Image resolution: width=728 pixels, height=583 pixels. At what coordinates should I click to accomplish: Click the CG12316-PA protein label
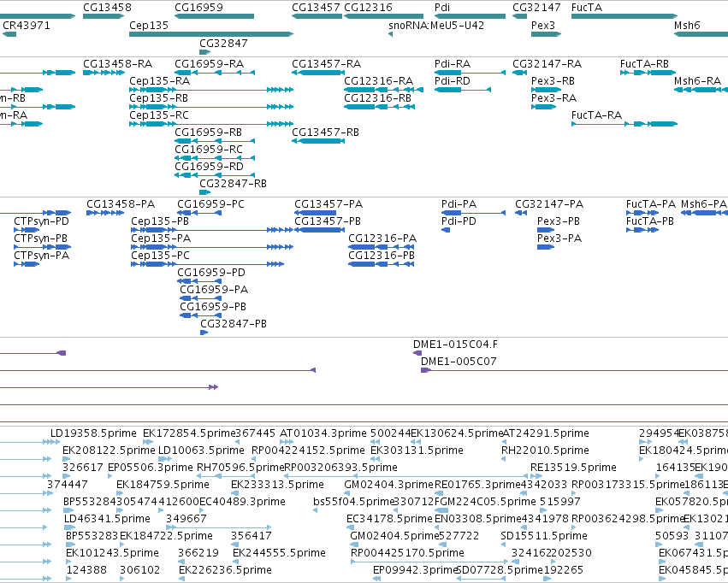pyautogui.click(x=382, y=238)
